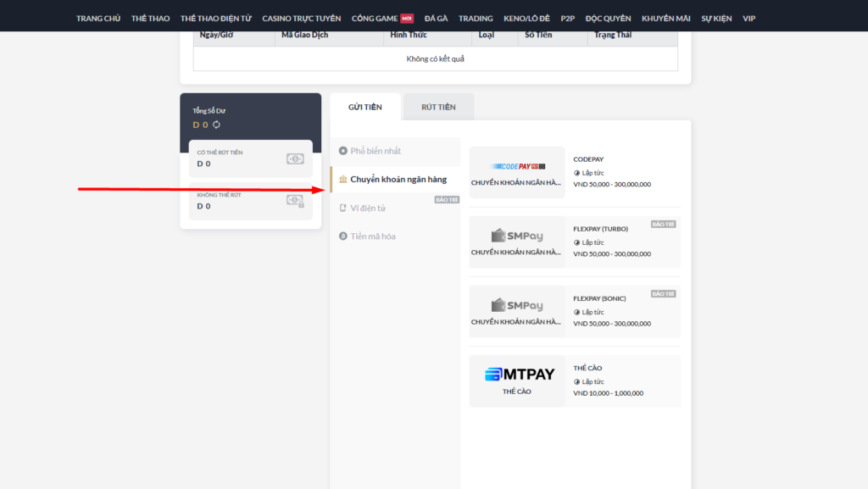Click the SMPay logo for FLEXPAY (TURBO)

click(x=517, y=236)
